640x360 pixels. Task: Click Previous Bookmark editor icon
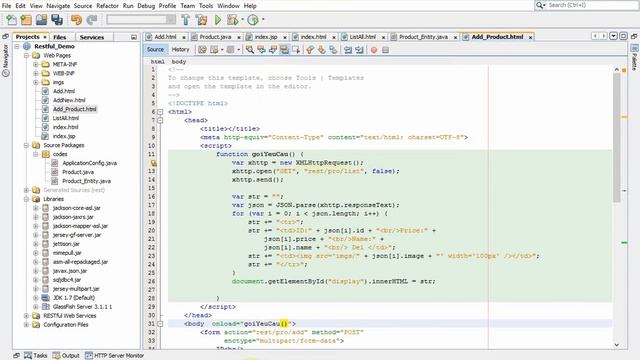[310, 50]
